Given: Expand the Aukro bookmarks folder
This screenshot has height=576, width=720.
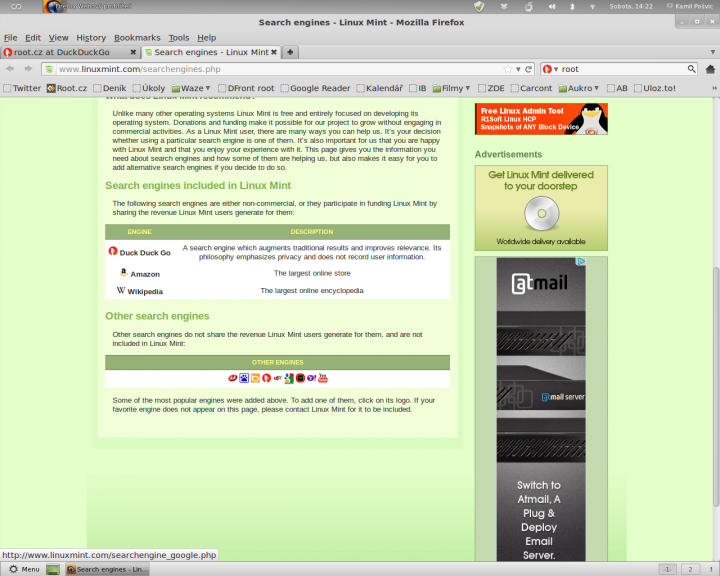Looking at the screenshot, I should [x=579, y=88].
